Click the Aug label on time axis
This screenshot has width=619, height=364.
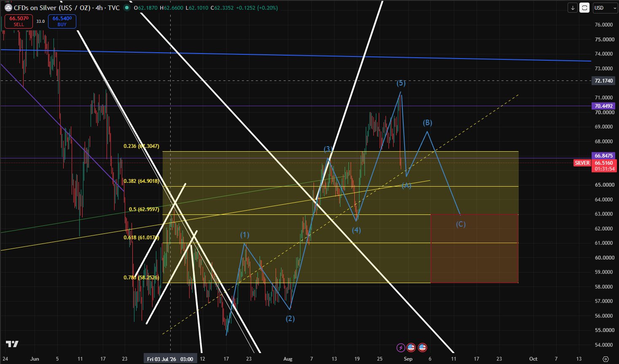point(288,359)
